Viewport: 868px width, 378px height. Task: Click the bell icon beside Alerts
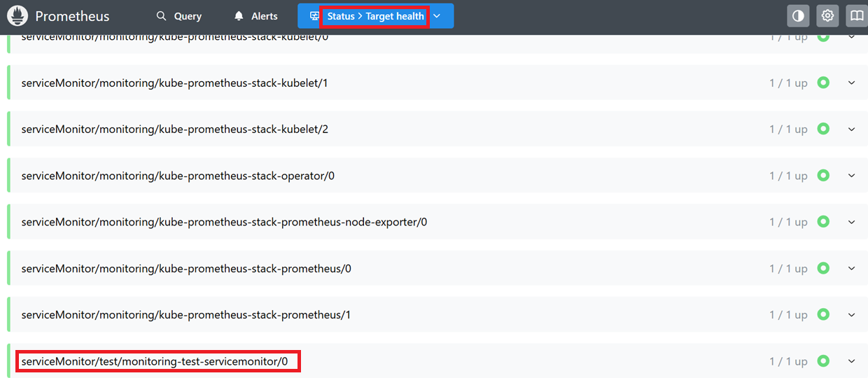239,16
